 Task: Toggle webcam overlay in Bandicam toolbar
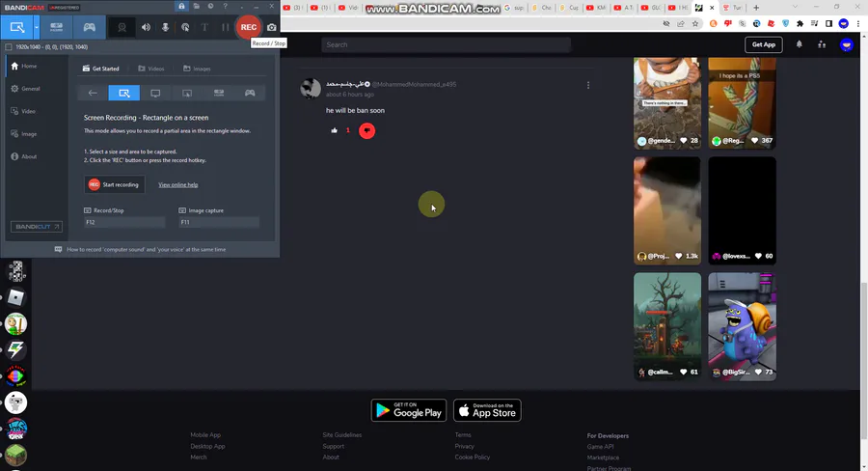tap(122, 27)
